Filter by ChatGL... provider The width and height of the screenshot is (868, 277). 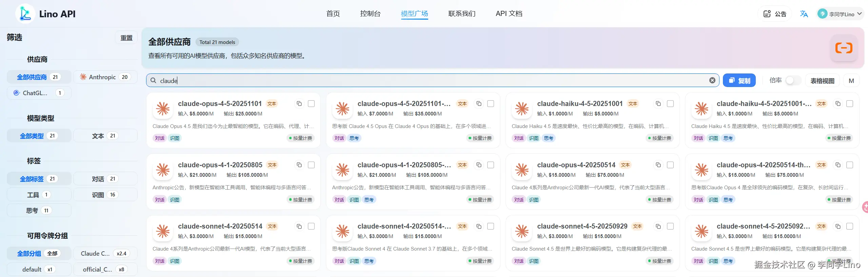pyautogui.click(x=39, y=93)
